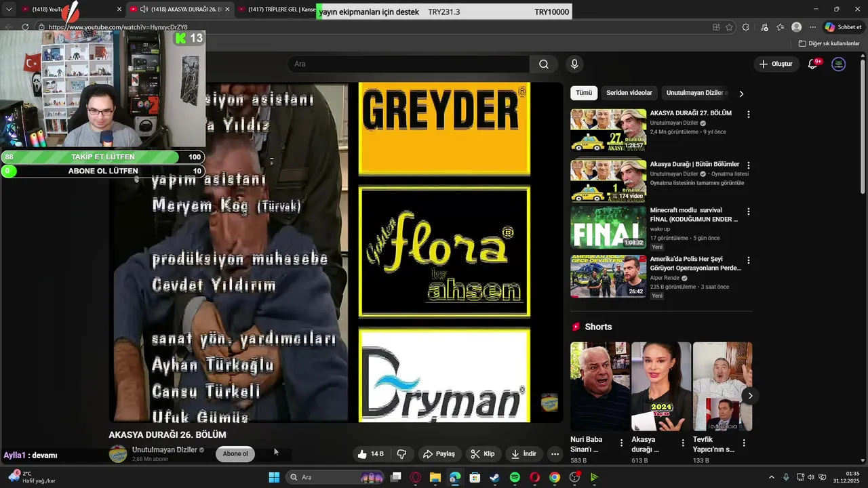Open File Explorer from the taskbar
Viewport: 868px width, 488px height.
tap(435, 477)
